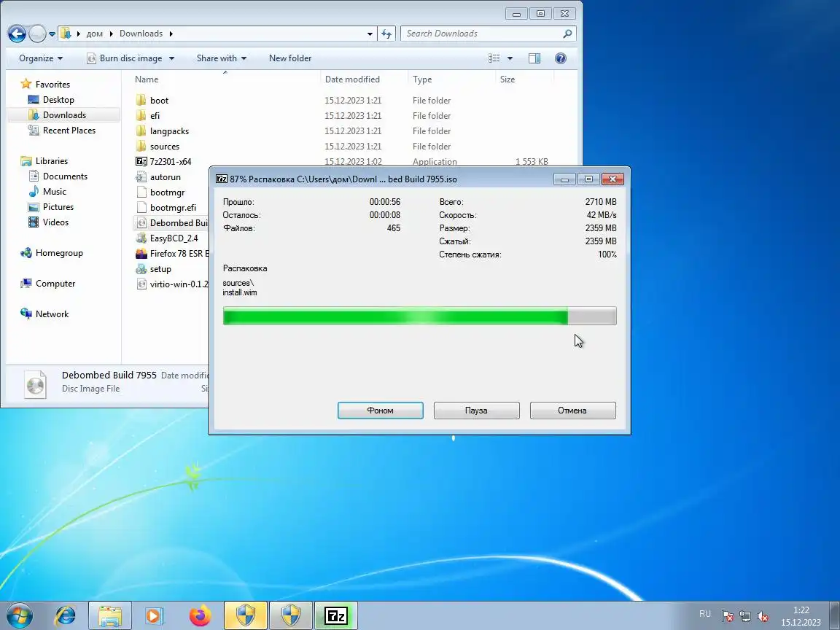
Task: Open Firefox from the taskbar
Action: coord(200,616)
